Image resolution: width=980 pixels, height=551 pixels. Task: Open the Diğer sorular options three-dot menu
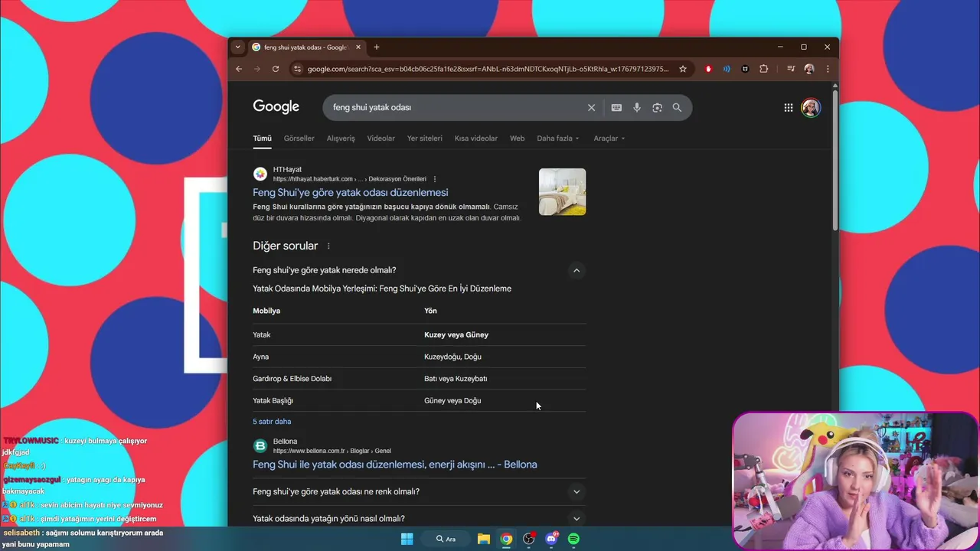329,246
